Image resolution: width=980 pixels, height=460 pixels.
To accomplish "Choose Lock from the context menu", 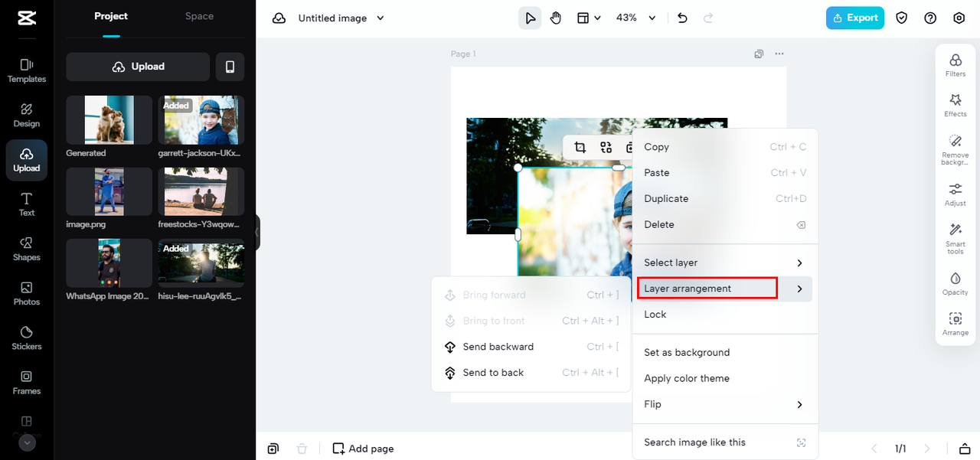I will pos(725,315).
